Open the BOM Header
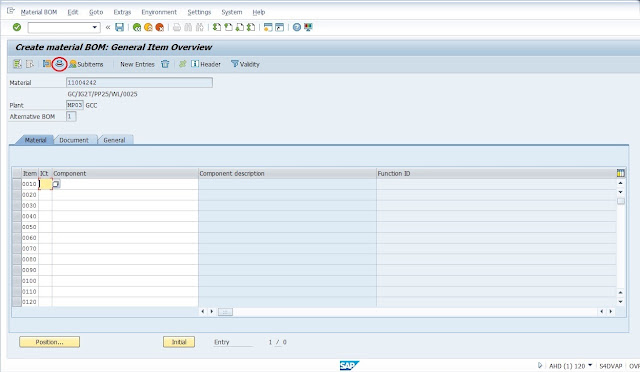Screen dimensions: 640x372 (206, 64)
